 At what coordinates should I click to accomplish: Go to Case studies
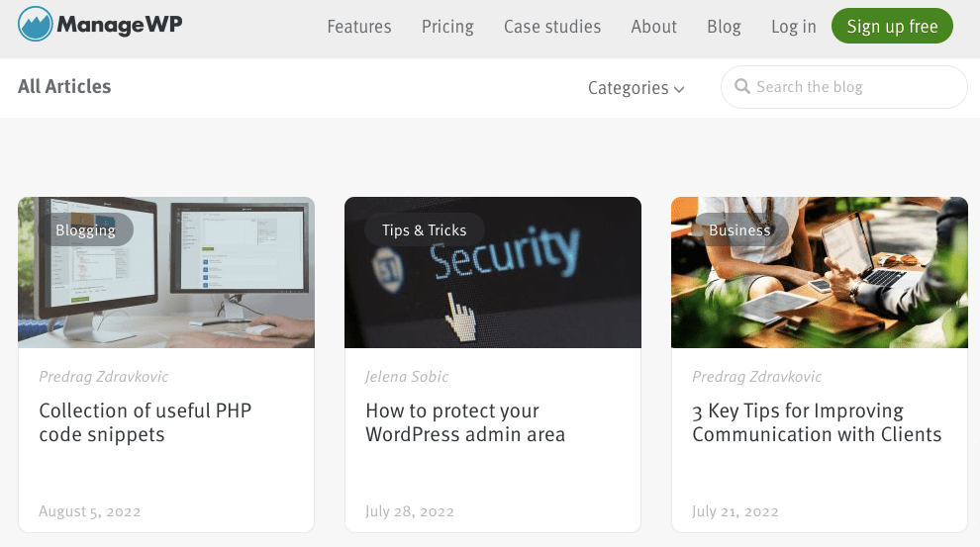pos(552,27)
